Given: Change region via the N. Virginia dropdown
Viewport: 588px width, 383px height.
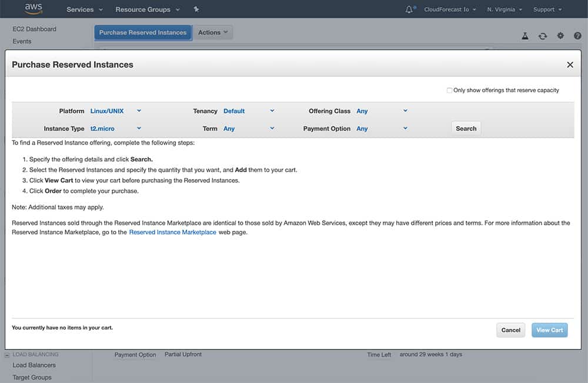Looking at the screenshot, I should point(503,9).
